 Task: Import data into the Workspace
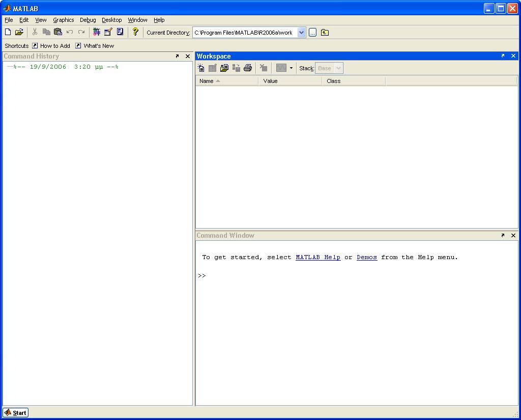(224, 68)
